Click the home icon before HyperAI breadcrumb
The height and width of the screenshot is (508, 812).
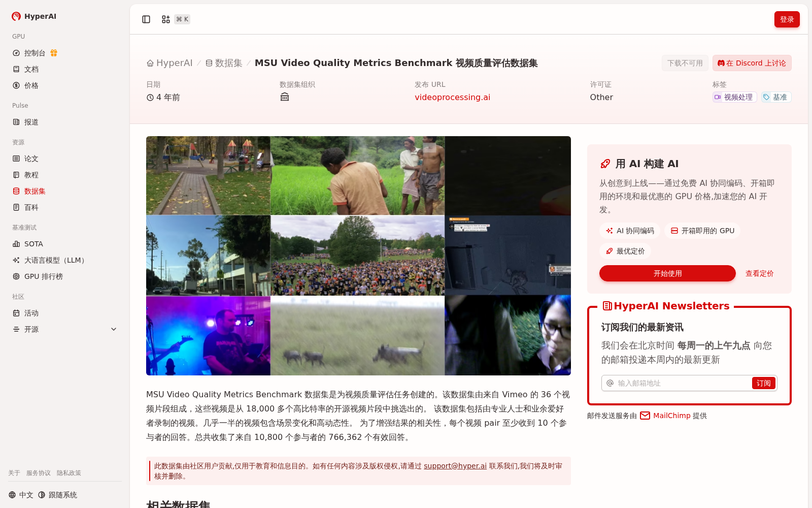tap(150, 63)
